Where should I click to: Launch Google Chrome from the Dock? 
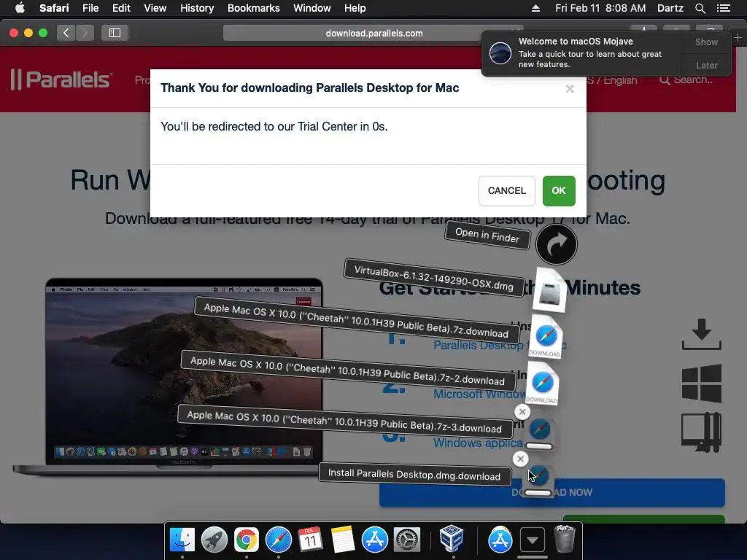246,540
